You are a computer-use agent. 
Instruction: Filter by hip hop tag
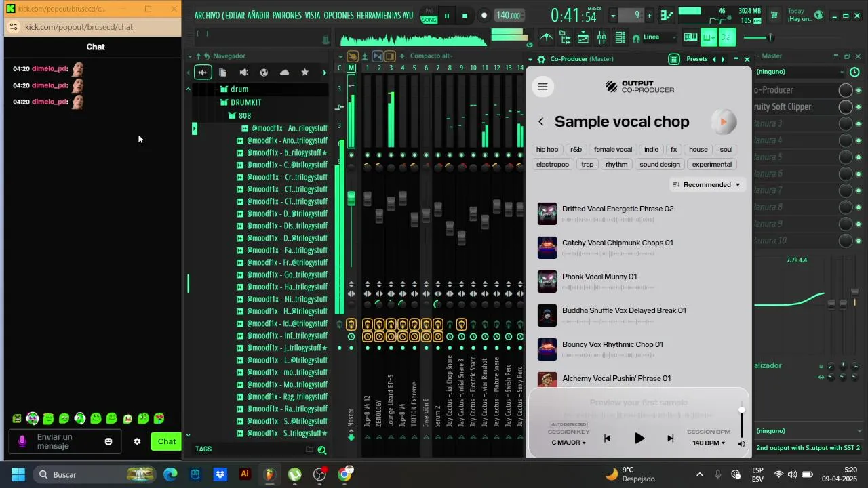[x=547, y=150]
